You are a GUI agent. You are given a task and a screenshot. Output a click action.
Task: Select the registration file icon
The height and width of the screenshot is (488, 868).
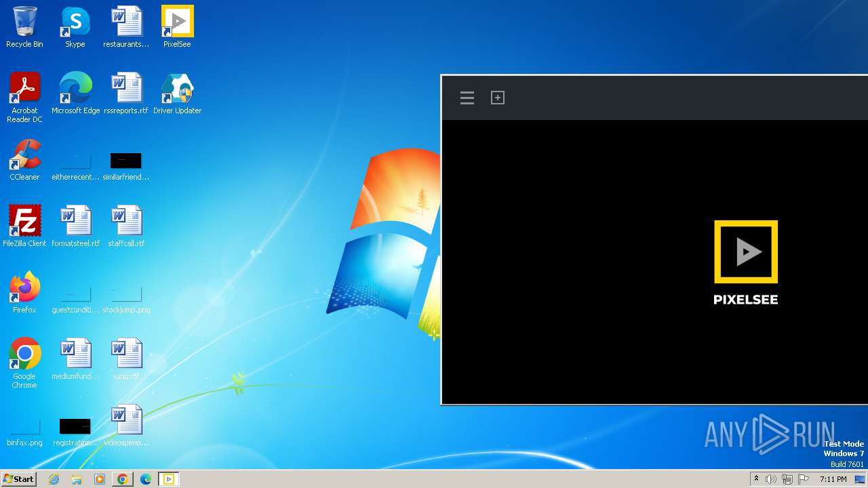pyautogui.click(x=75, y=432)
